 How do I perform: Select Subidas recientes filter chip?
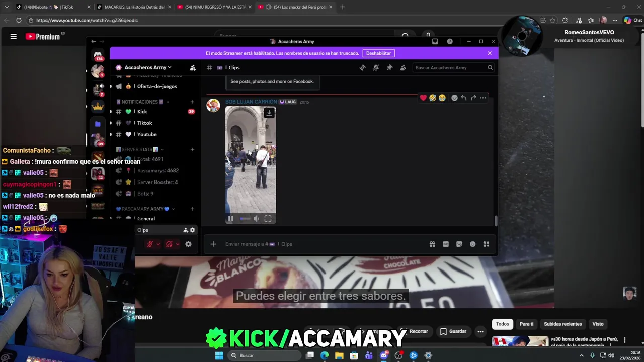click(562, 324)
